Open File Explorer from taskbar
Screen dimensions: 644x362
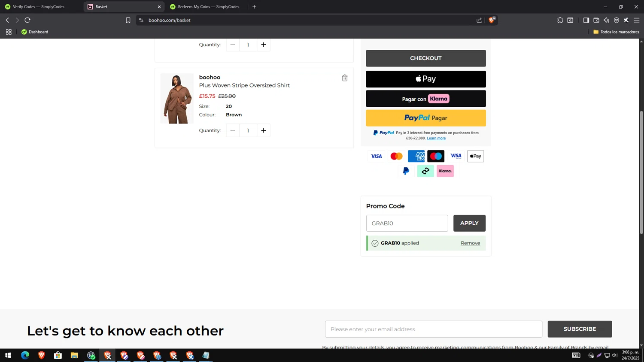pyautogui.click(x=74, y=355)
